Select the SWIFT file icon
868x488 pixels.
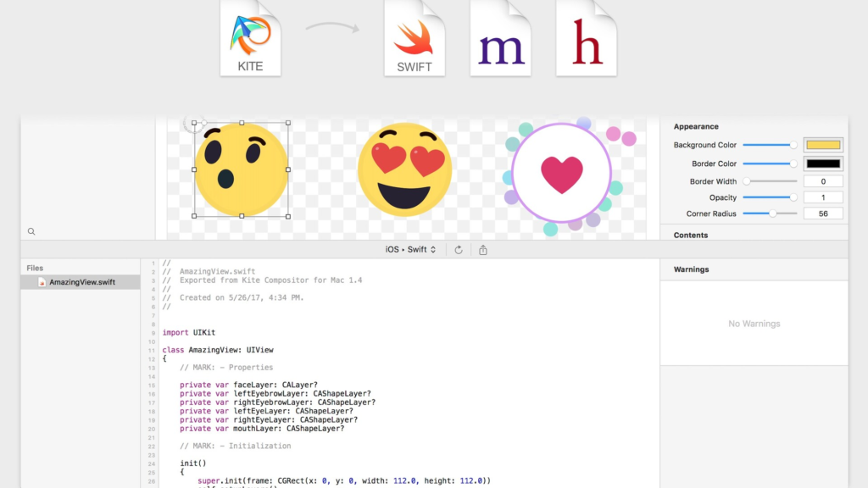[x=415, y=38]
